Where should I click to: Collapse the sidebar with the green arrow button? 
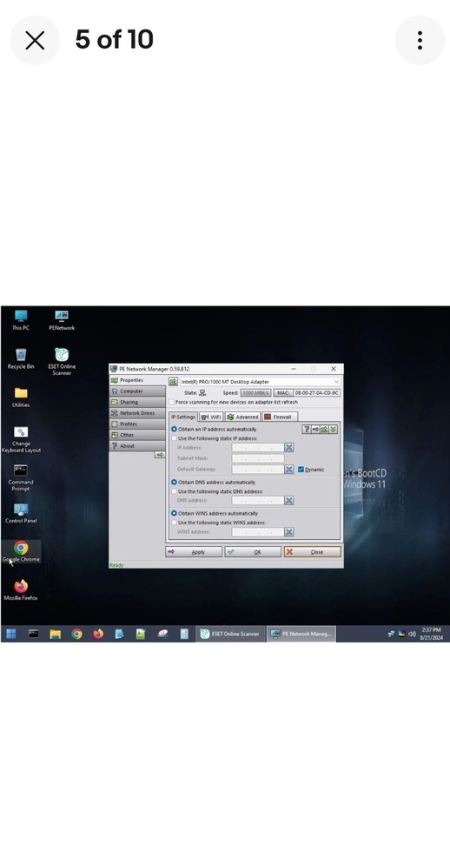coord(160,455)
